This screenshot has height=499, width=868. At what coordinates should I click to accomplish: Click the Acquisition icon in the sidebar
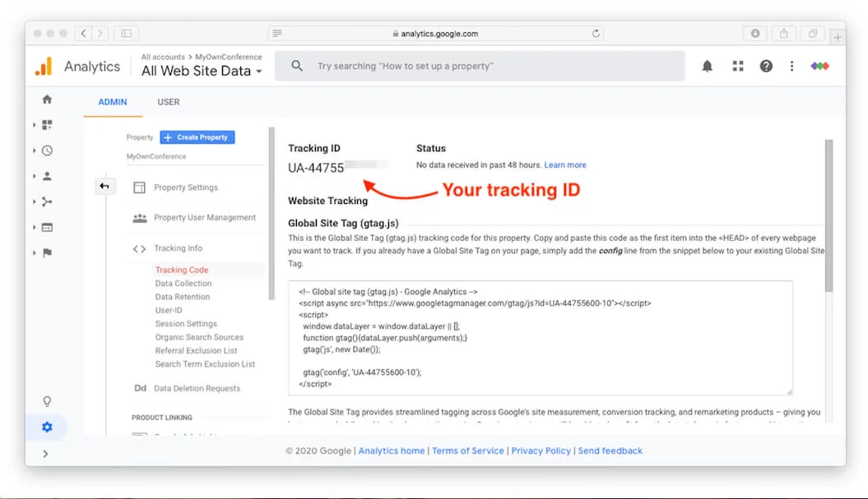tap(47, 201)
